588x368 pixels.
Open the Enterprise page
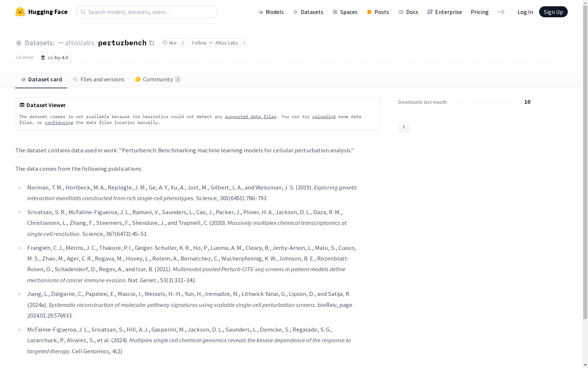click(x=444, y=12)
